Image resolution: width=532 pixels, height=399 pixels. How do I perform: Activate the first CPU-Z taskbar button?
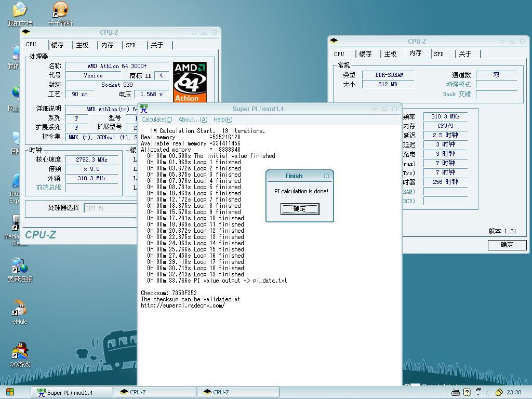pyautogui.click(x=155, y=392)
